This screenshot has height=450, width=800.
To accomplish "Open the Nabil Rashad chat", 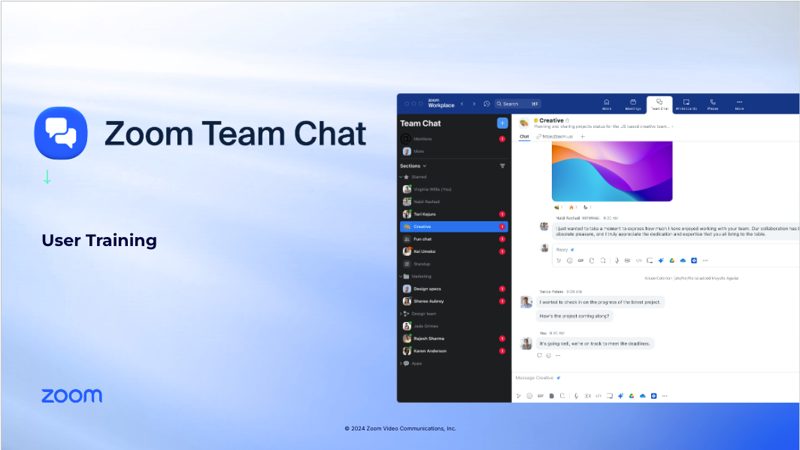I will (454, 202).
